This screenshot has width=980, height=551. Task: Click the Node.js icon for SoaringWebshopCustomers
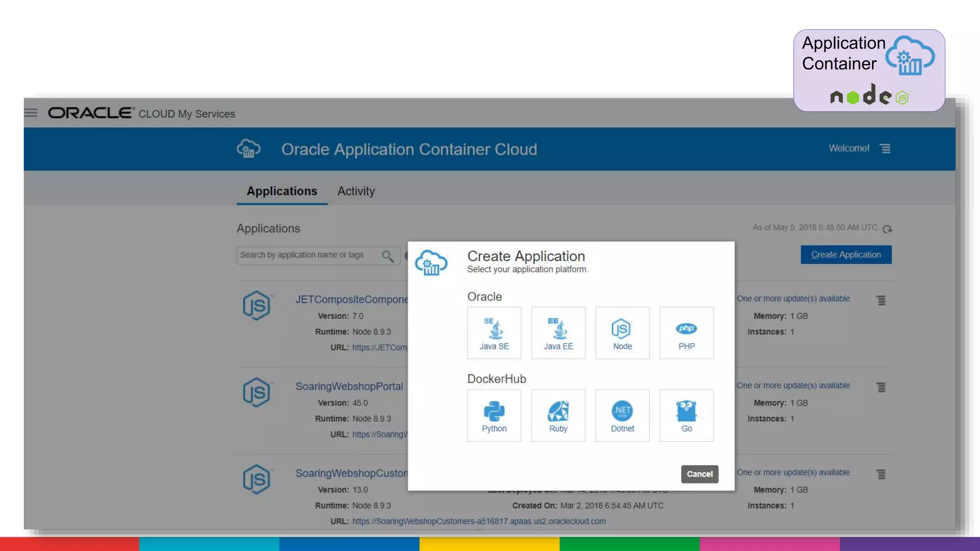point(257,480)
